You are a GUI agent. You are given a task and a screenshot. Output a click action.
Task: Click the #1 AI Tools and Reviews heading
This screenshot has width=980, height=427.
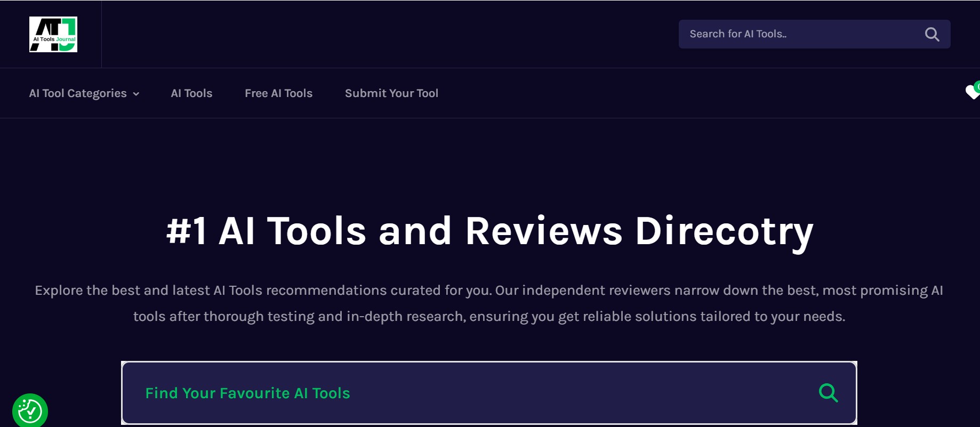point(490,231)
